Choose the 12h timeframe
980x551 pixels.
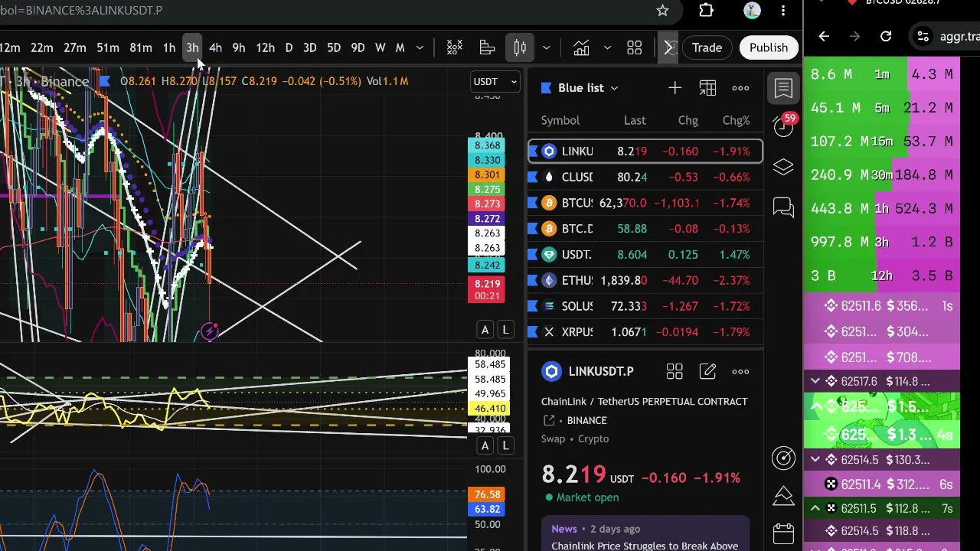pos(265,47)
